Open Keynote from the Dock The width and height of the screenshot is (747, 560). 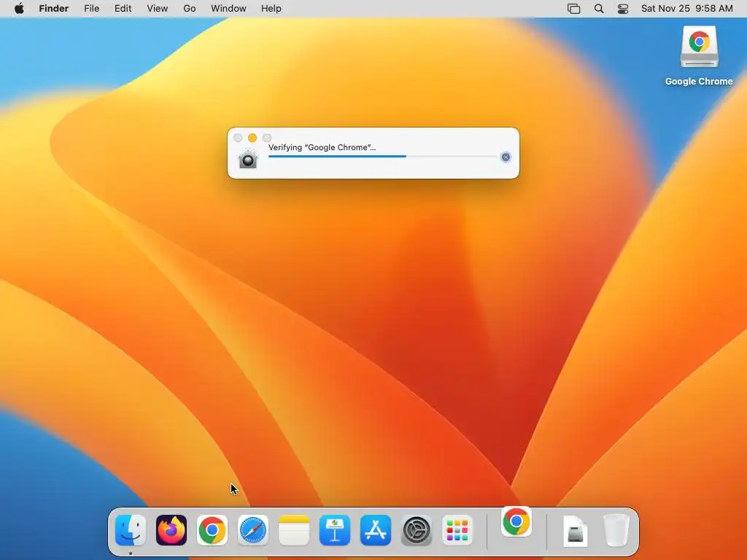coord(335,530)
